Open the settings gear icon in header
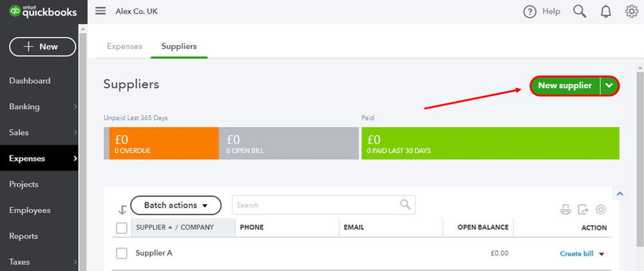 [x=631, y=12]
